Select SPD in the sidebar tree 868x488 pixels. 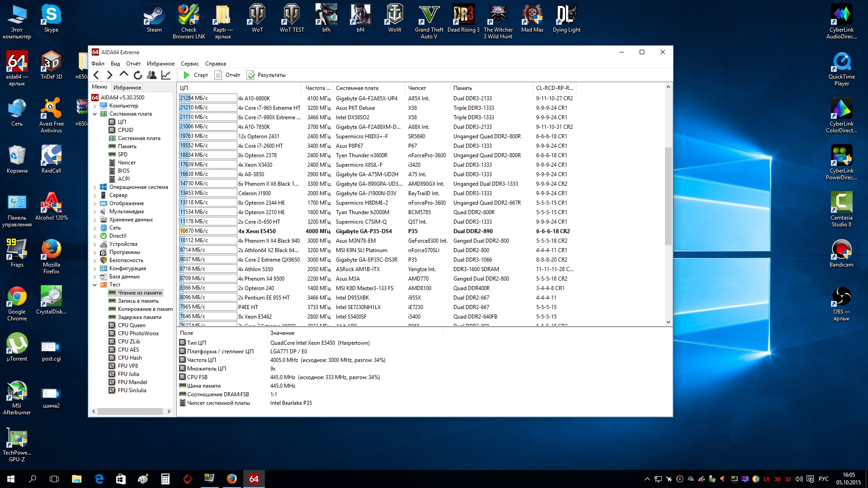click(x=123, y=155)
